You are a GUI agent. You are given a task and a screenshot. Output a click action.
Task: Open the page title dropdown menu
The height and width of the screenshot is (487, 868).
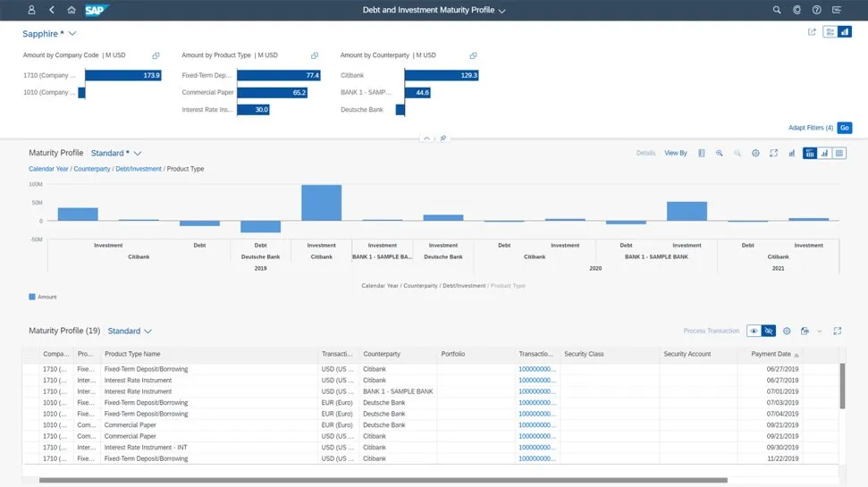pyautogui.click(x=501, y=11)
